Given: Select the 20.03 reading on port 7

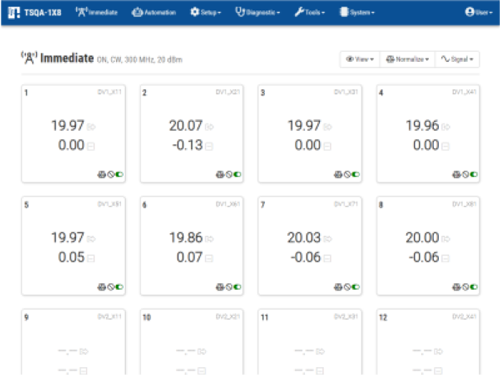Looking at the screenshot, I should [x=304, y=238].
